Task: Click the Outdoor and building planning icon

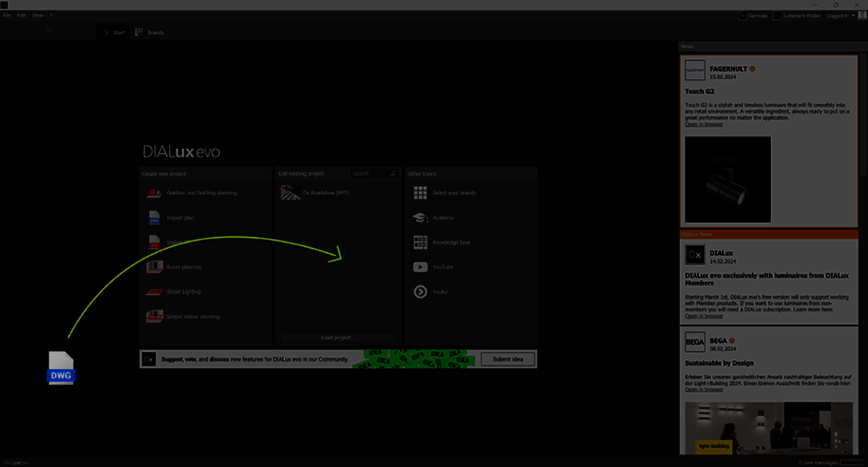Action: coord(154,193)
